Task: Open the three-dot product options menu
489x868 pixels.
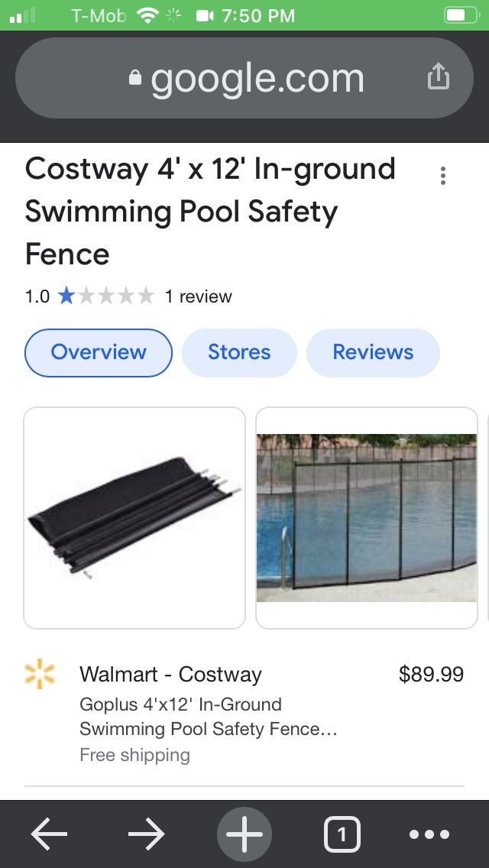Action: (x=442, y=177)
